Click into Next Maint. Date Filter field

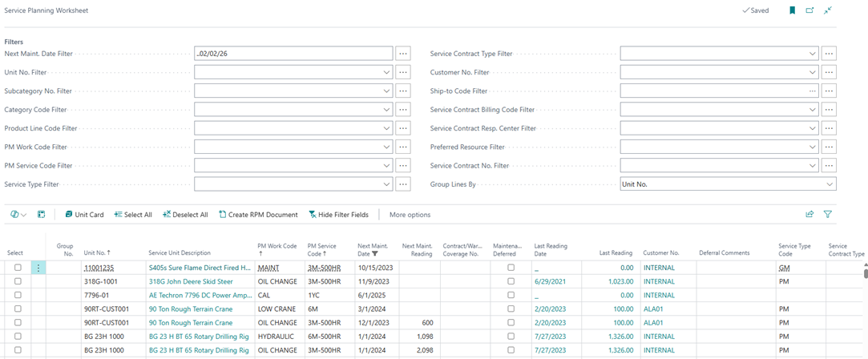point(293,53)
